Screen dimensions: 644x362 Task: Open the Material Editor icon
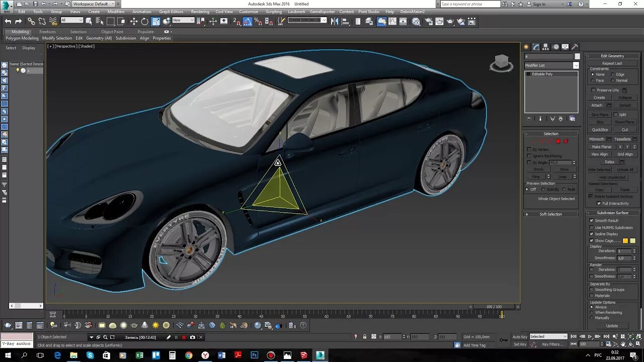(x=416, y=21)
